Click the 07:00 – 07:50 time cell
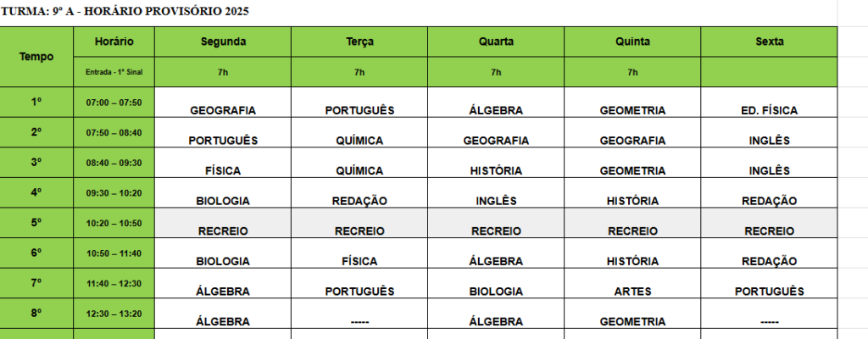Viewport: 868px width, 339px height. [x=114, y=103]
